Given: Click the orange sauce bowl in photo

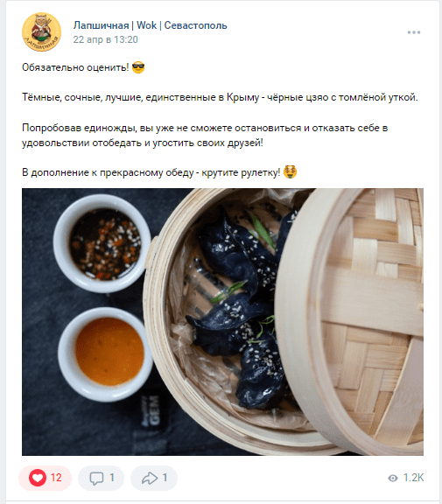Looking at the screenshot, I should 106,354.
